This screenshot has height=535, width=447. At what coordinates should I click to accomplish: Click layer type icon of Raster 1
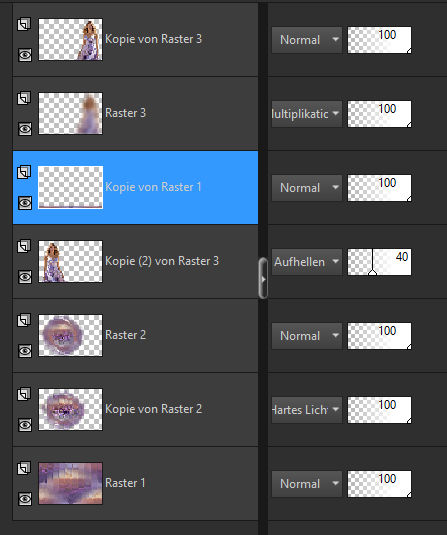pyautogui.click(x=24, y=468)
